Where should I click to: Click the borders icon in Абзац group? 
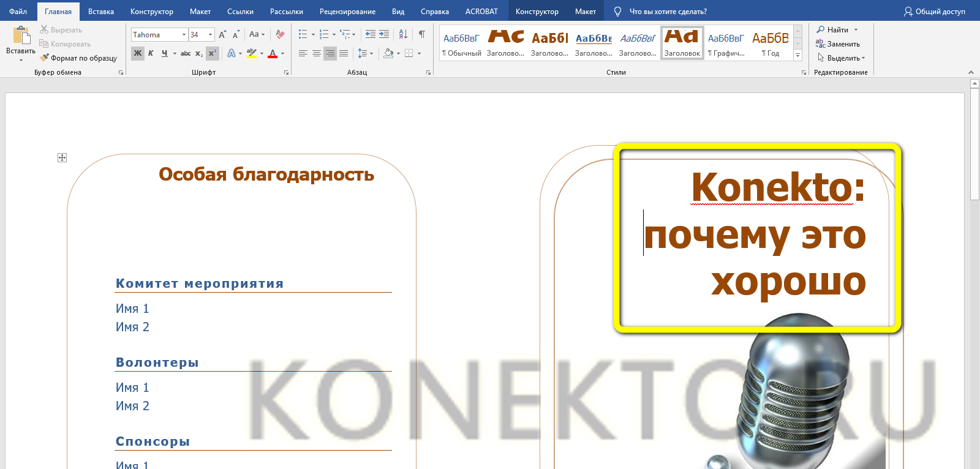[x=409, y=53]
